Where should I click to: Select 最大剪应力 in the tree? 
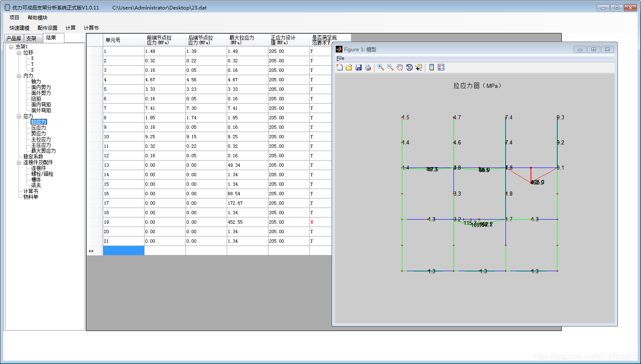pos(44,151)
